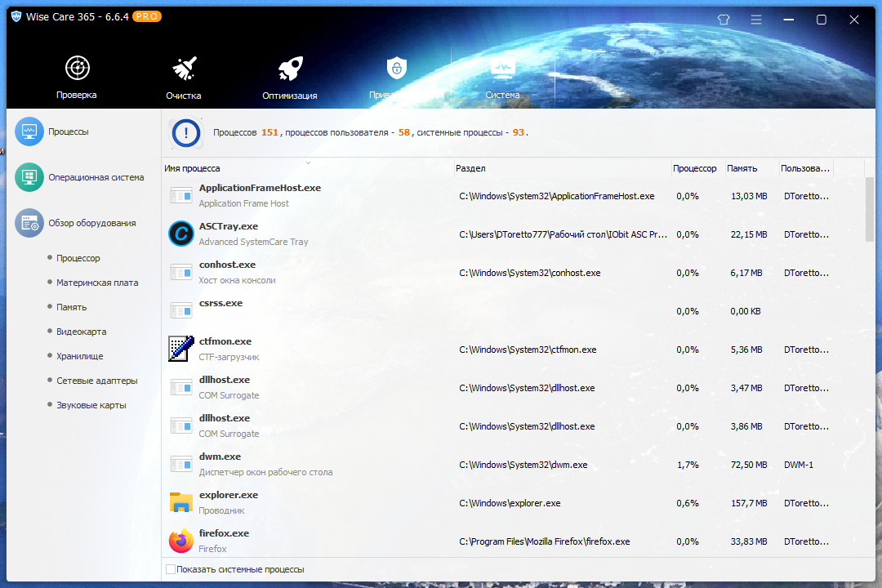This screenshot has width=882, height=588.
Task: Select the Система tab
Action: tap(502, 78)
